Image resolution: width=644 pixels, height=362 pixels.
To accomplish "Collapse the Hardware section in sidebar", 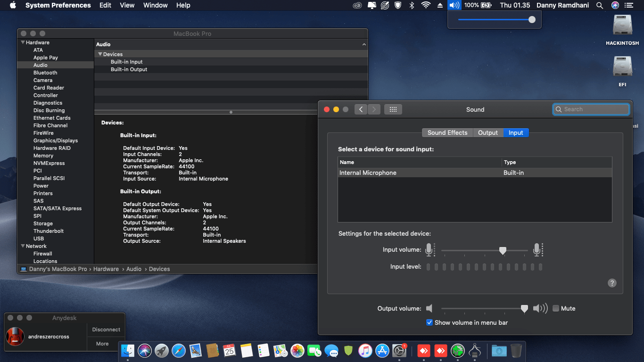I will pos(22,42).
